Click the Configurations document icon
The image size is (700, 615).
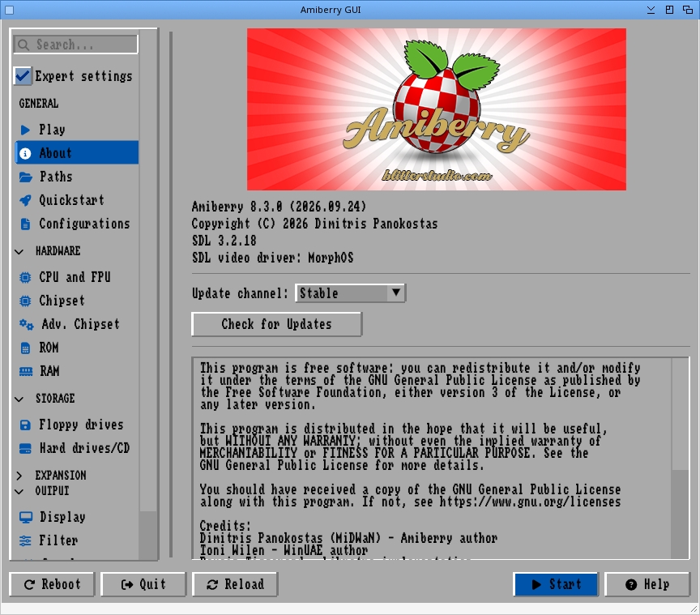click(25, 224)
